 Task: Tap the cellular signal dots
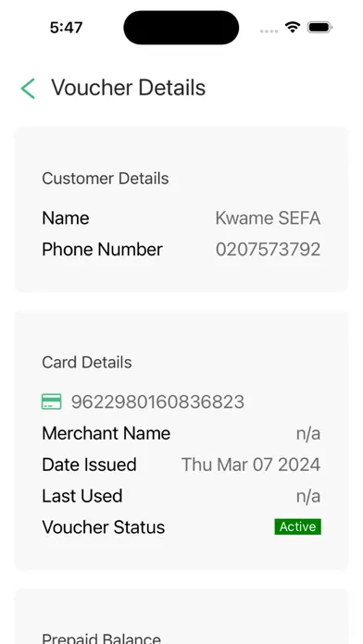tap(269, 31)
